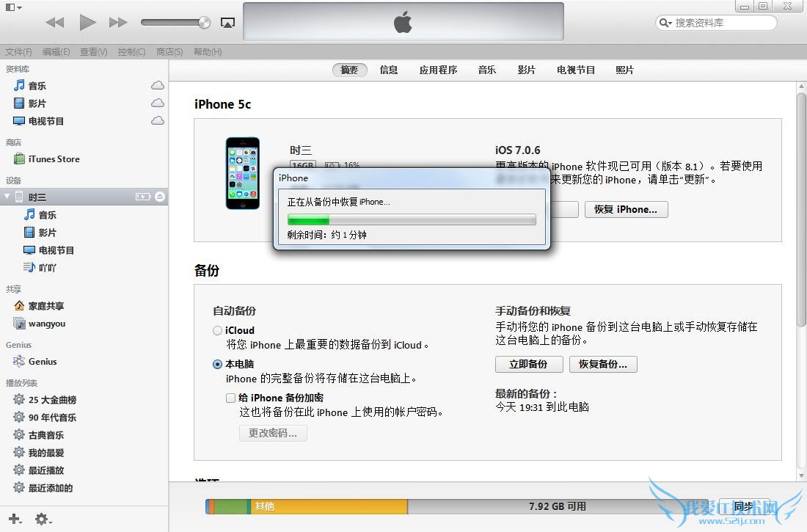This screenshot has width=807, height=532.
Task: Open the search field filter dropdown
Action: pos(664,22)
